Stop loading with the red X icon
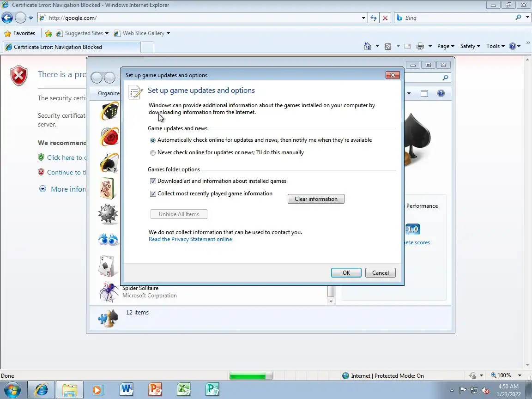The height and width of the screenshot is (399, 532). pos(385,18)
